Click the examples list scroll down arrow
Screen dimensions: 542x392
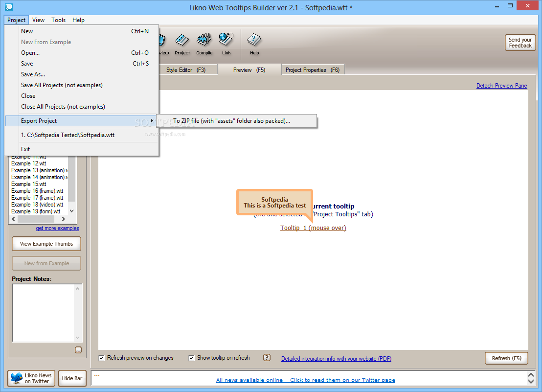tap(71, 211)
